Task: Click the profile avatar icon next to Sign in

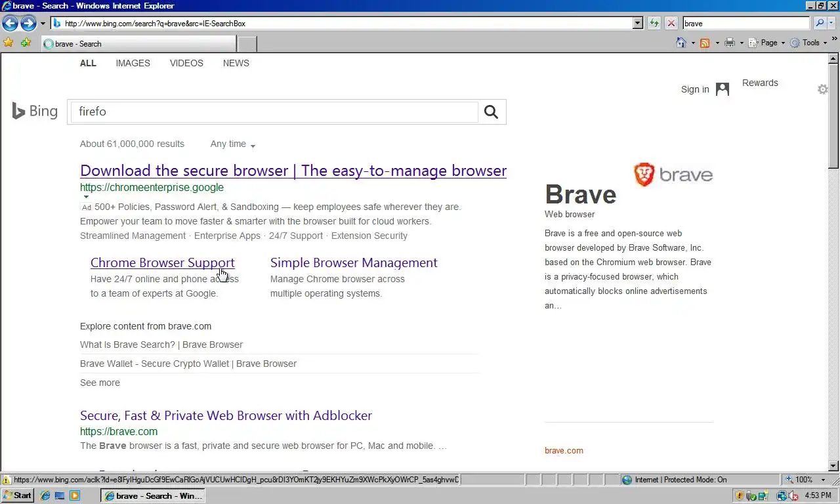Action: click(723, 89)
